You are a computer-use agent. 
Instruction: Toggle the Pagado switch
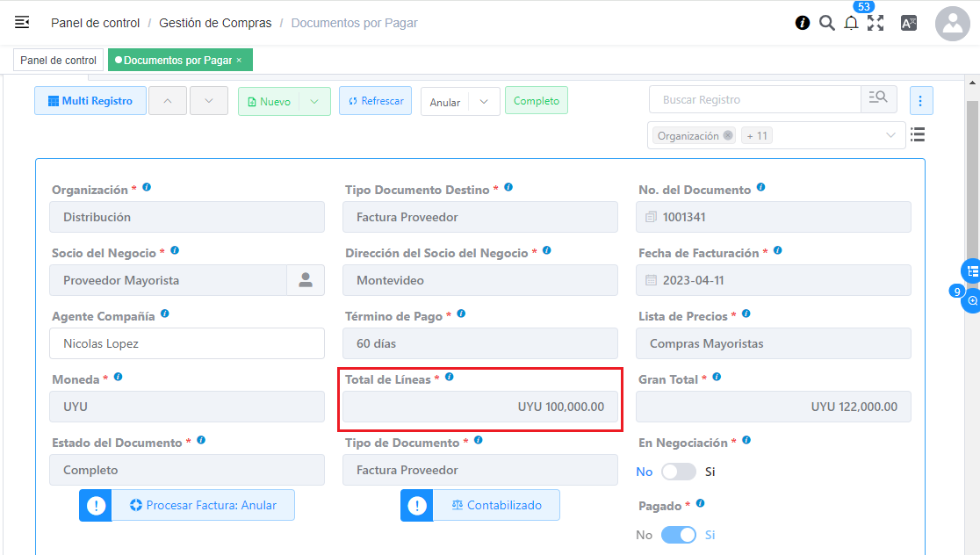click(x=678, y=535)
